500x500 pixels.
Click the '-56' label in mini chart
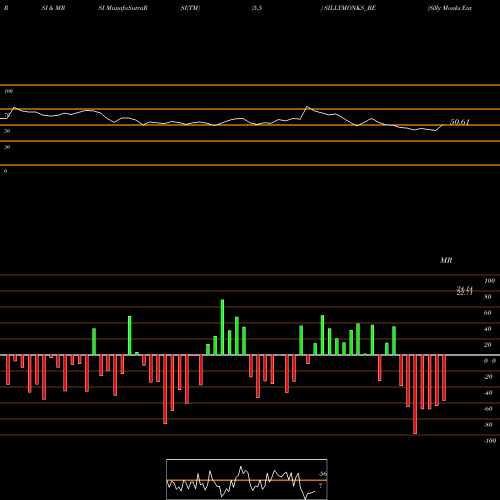(x=322, y=474)
